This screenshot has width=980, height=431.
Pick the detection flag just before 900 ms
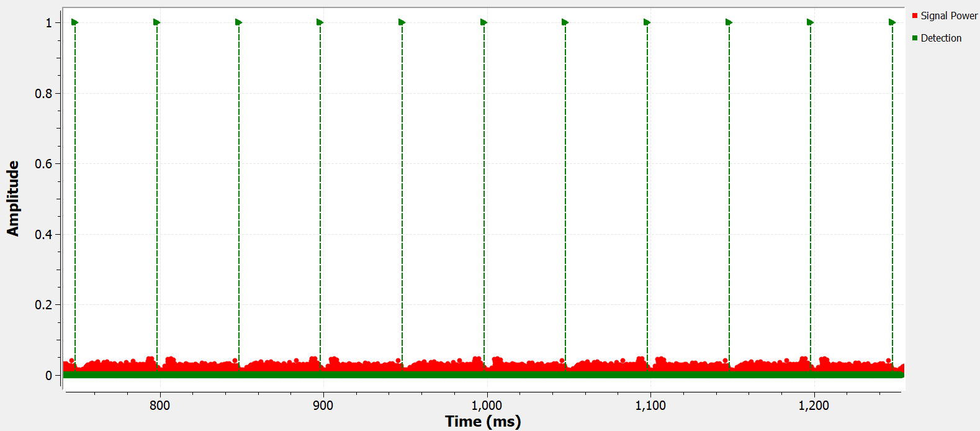click(320, 22)
